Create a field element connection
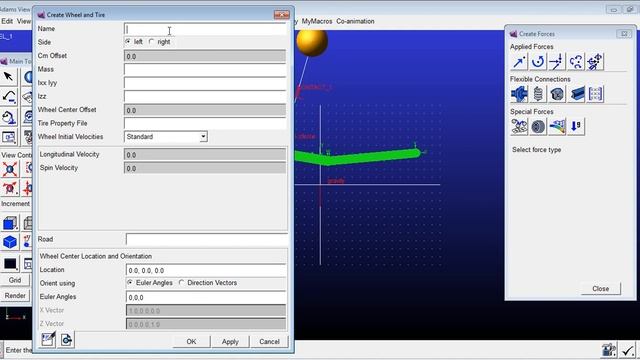The height and width of the screenshot is (360, 640). 595,94
